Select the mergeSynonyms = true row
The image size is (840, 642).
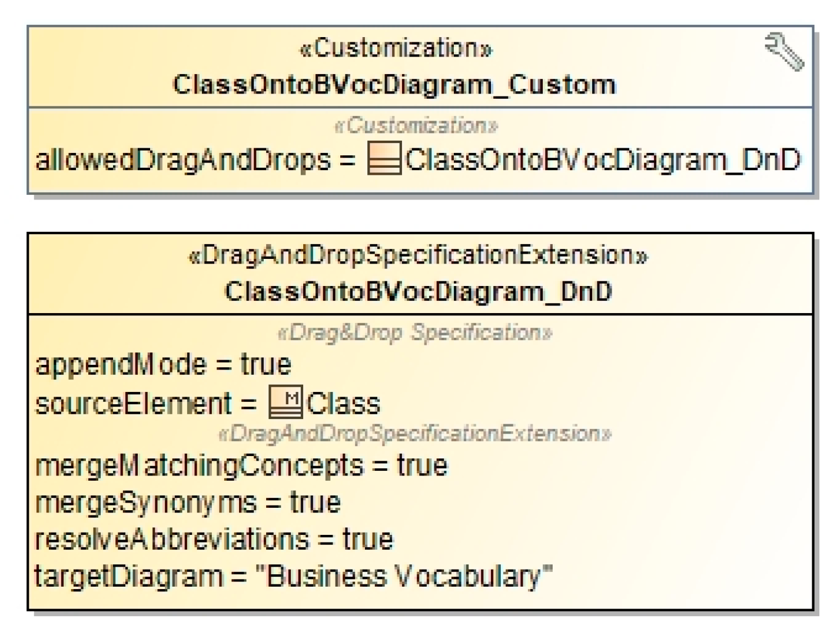pos(188,503)
